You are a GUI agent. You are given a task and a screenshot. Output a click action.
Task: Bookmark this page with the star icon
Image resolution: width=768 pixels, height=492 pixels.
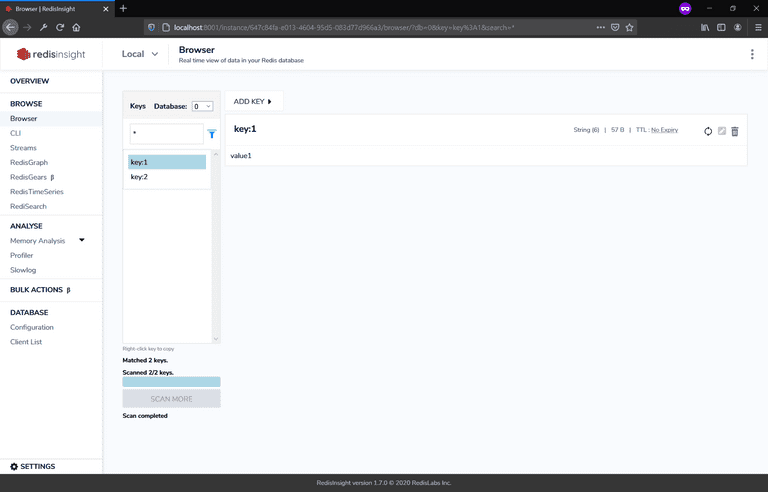point(629,27)
